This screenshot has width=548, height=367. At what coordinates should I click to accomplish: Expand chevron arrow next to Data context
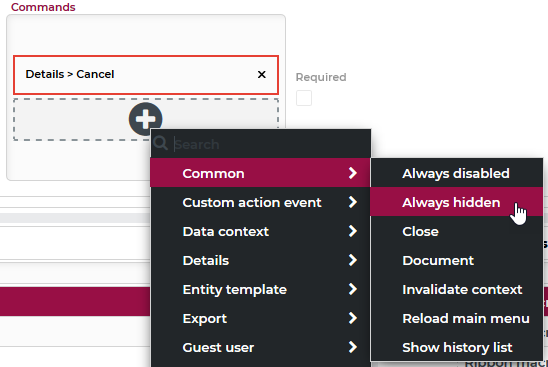coord(353,231)
